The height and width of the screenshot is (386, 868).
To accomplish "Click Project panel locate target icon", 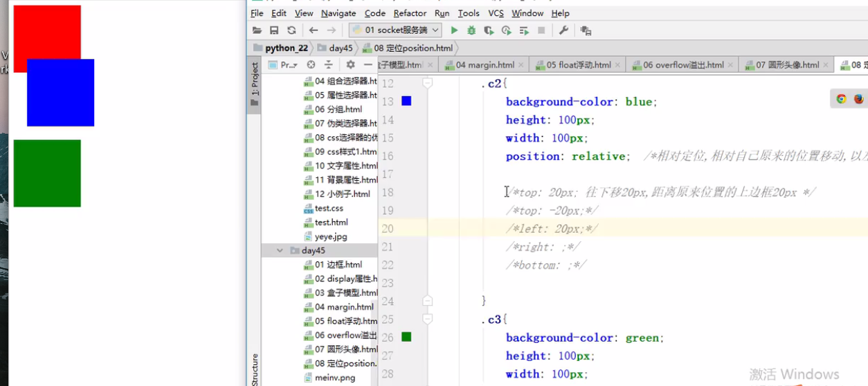I will (x=311, y=64).
